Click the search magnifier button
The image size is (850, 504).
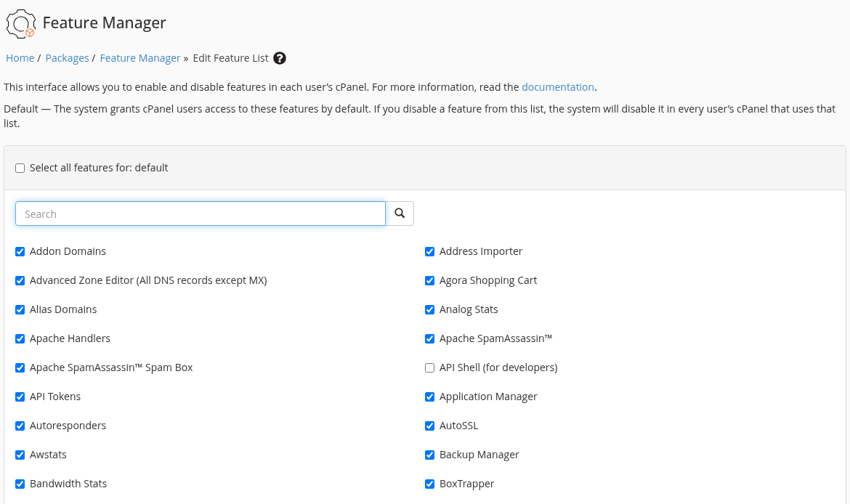click(x=400, y=214)
